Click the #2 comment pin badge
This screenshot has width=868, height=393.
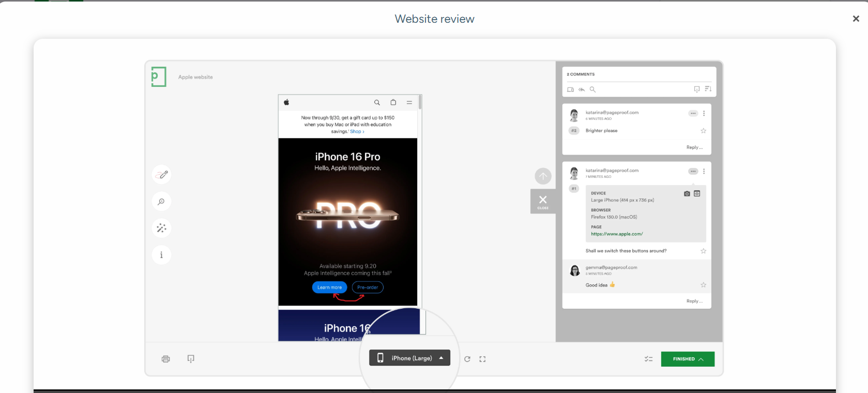coord(574,131)
